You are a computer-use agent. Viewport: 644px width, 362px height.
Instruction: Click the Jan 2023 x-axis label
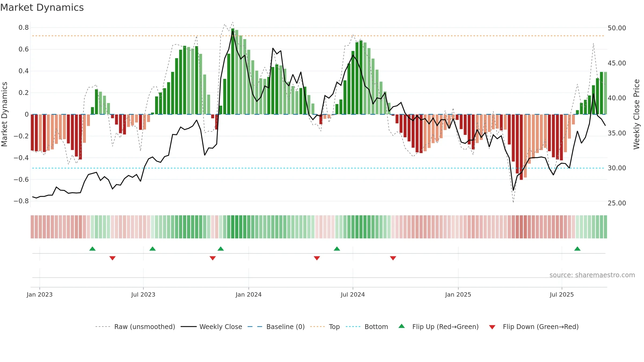[x=40, y=294]
